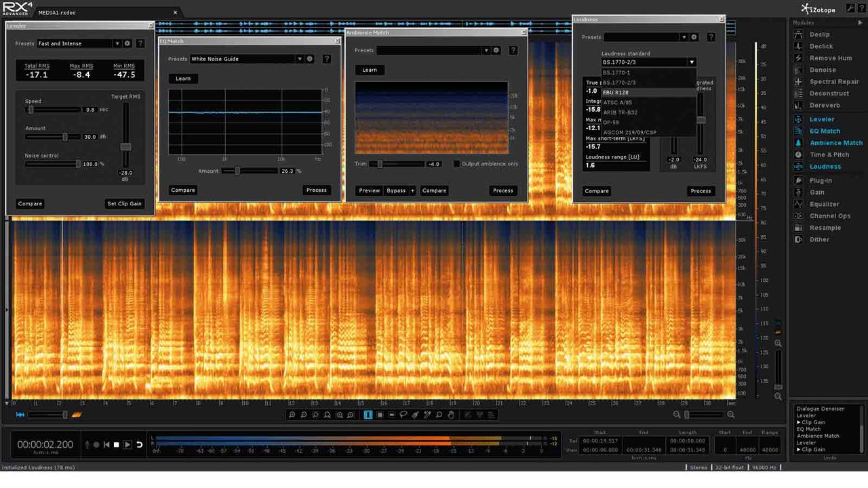The image size is (868, 488).
Task: Open the Denoise module
Action: 823,70
